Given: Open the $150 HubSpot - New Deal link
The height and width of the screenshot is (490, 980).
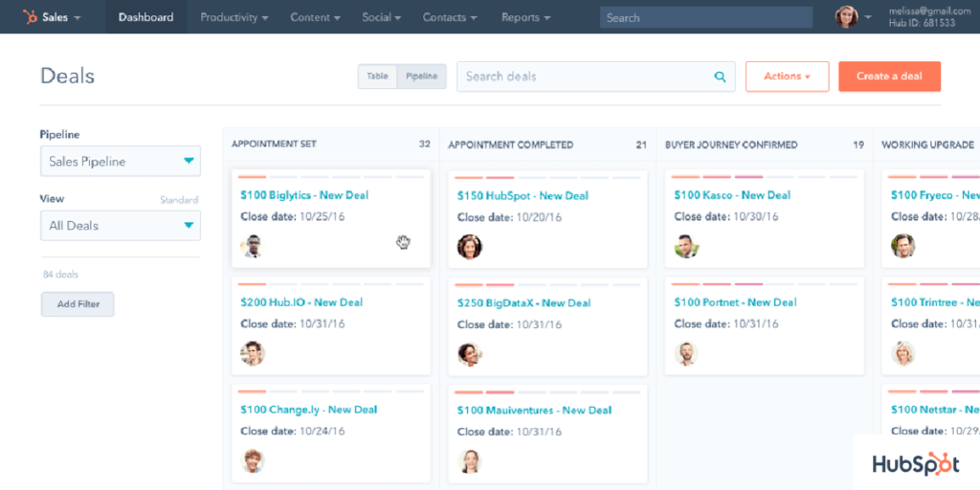Looking at the screenshot, I should point(523,195).
